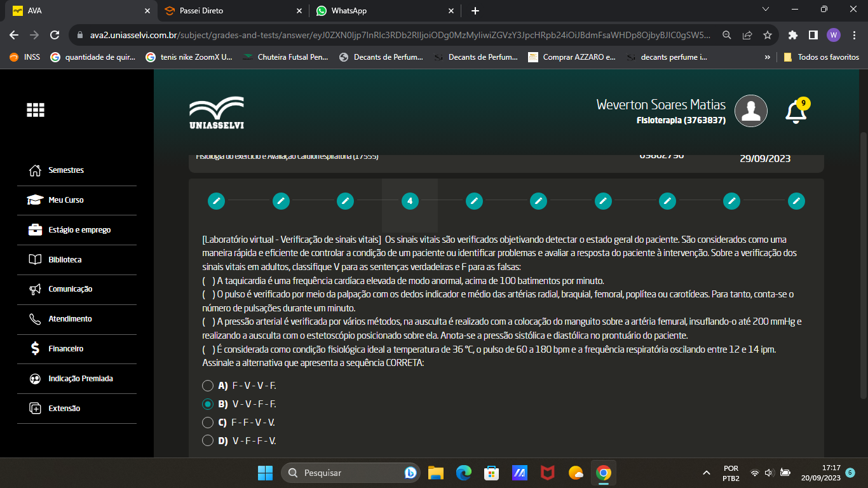
Task: Select answer A) F - V - V - F
Action: tap(208, 386)
